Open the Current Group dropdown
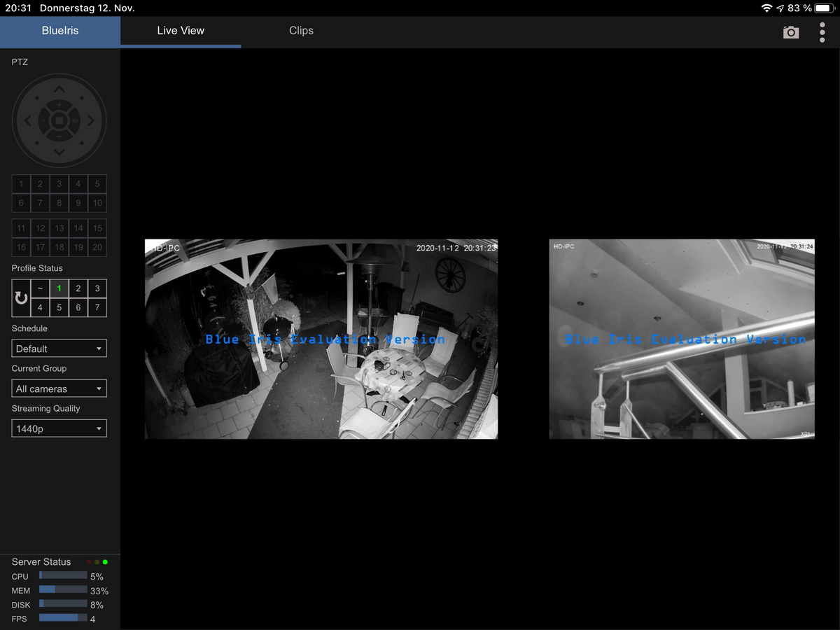The height and width of the screenshot is (630, 840). tap(59, 388)
